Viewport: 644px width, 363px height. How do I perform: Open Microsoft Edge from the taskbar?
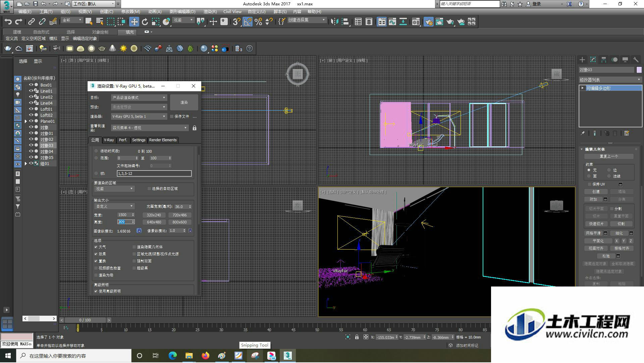[x=172, y=356]
